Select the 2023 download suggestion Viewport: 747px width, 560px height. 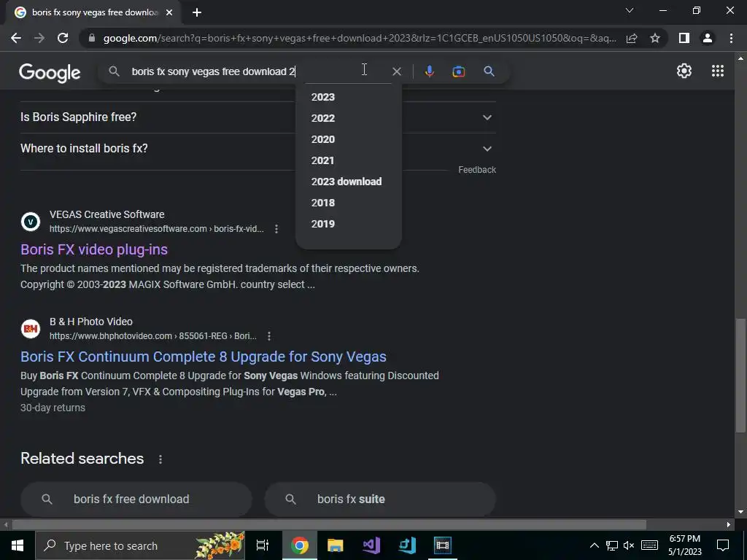[348, 182]
